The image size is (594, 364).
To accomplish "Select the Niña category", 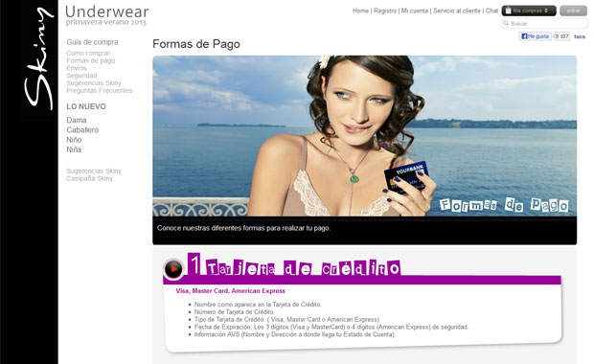I will click(74, 149).
